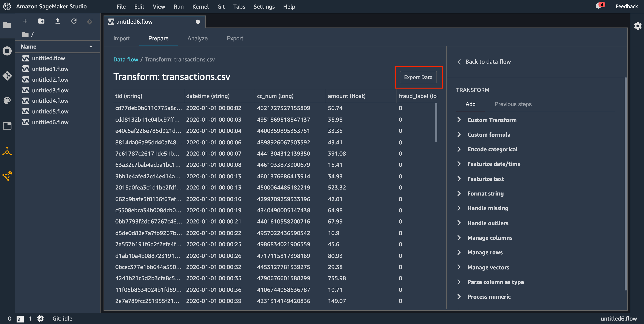Click the Import tab in top navigation

[122, 38]
